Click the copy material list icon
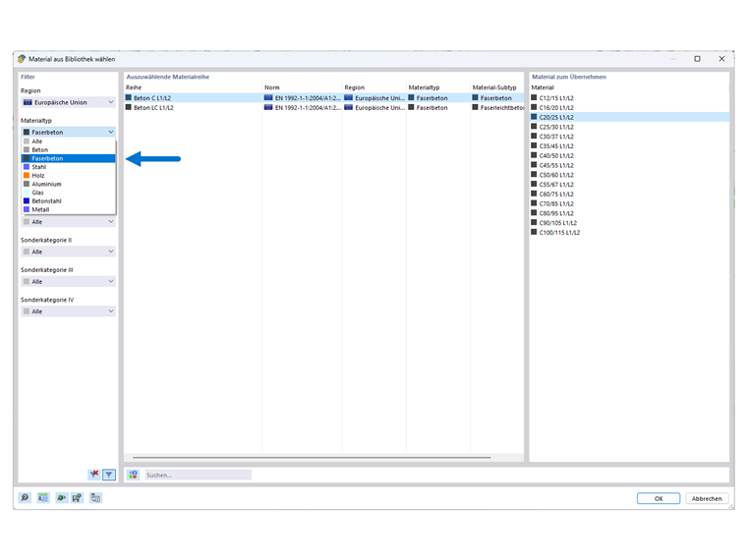Viewport: 747px width, 560px height. tap(95, 498)
